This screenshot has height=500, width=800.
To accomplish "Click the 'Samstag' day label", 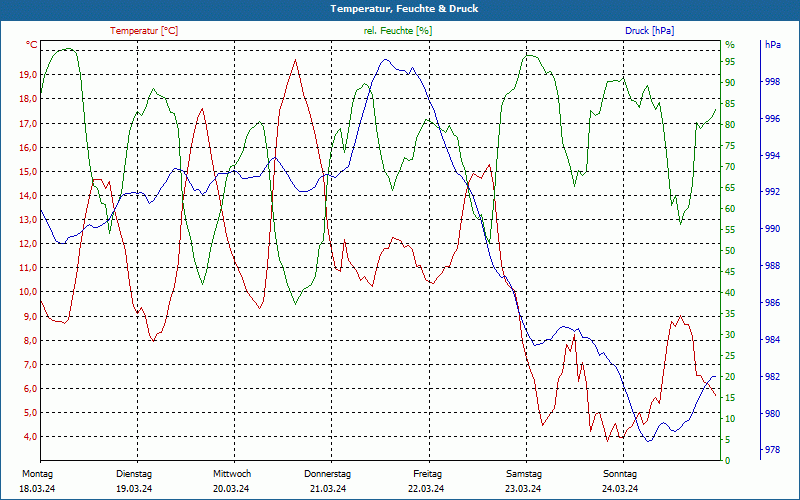I will 524,474.
